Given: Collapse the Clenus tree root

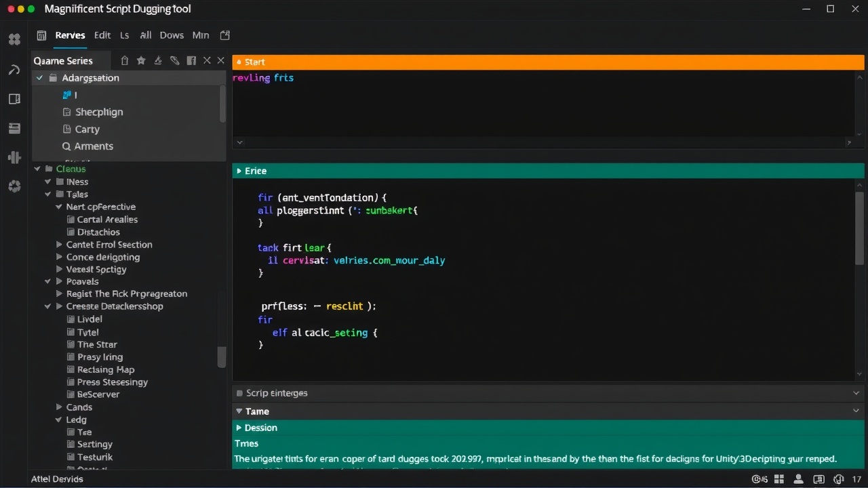Looking at the screenshot, I should pyautogui.click(x=38, y=169).
